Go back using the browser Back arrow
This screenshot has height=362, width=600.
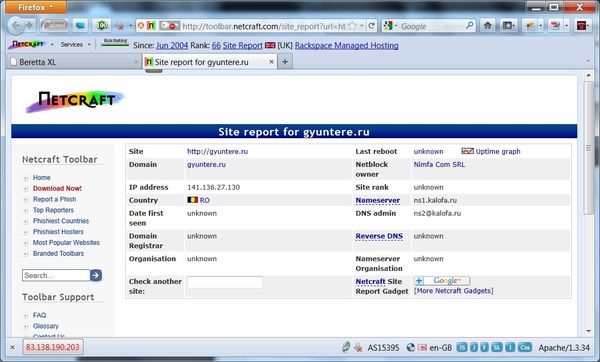coord(16,26)
